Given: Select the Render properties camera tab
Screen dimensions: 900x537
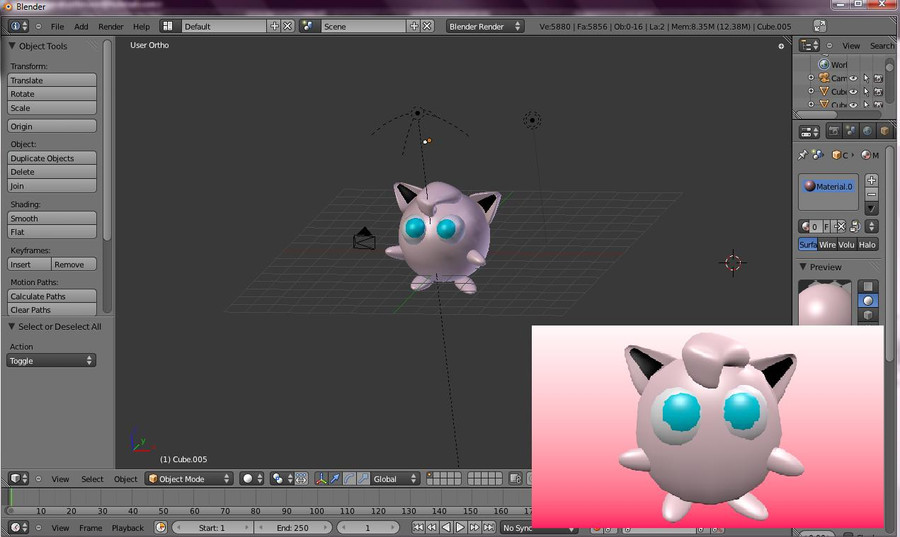Looking at the screenshot, I should pos(833,131).
